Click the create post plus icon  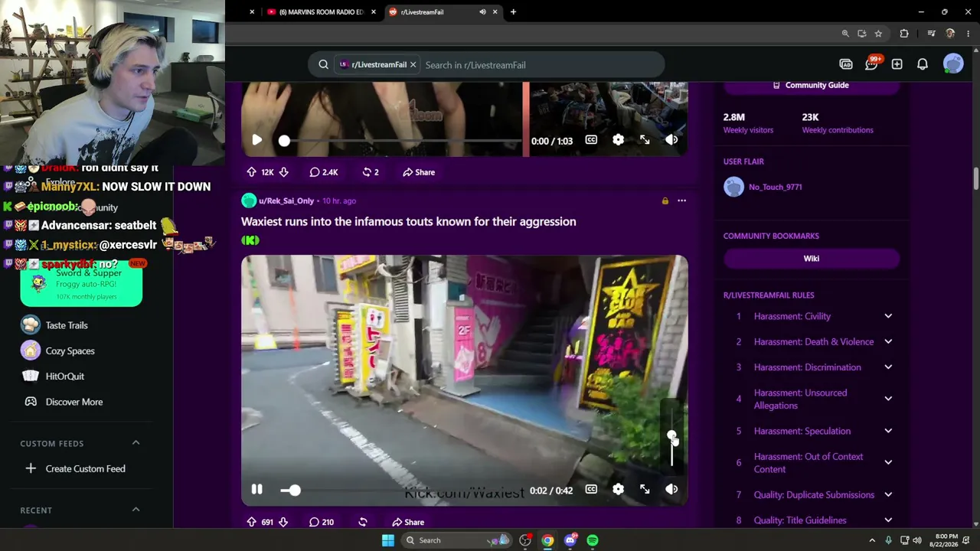897,64
